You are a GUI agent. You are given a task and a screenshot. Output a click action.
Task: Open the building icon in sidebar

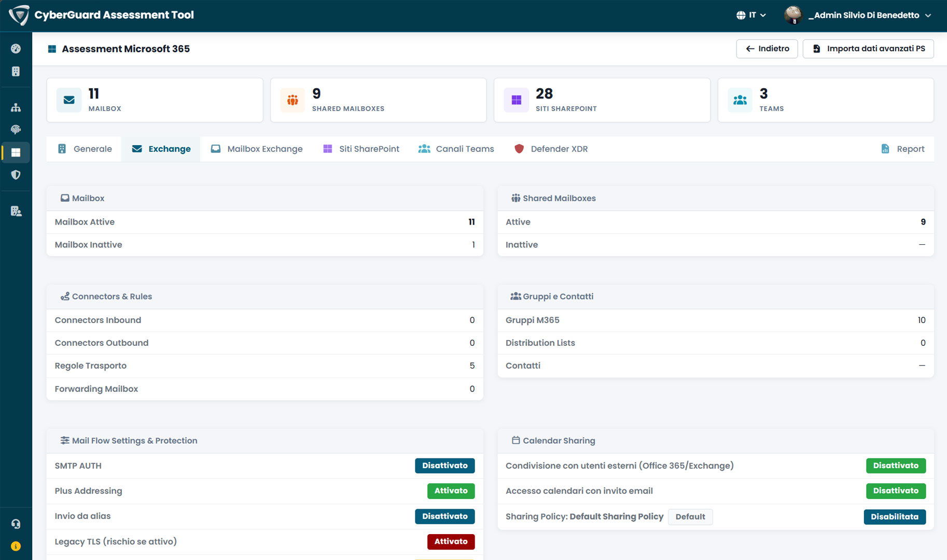(16, 72)
